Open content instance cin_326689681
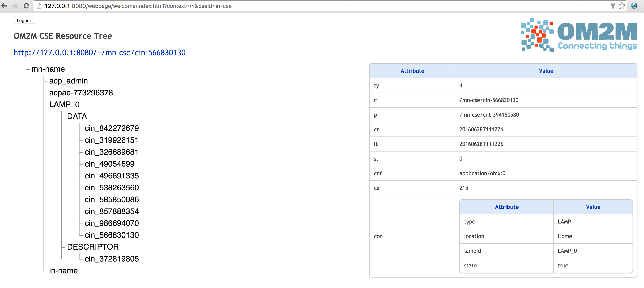This screenshot has height=288, width=644. tap(112, 152)
